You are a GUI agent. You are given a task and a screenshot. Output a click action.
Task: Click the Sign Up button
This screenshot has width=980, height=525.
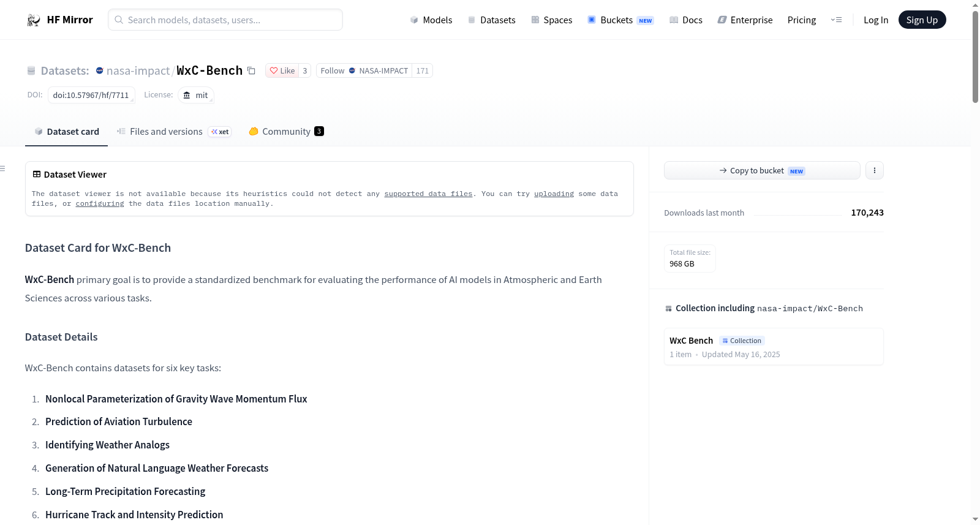click(922, 20)
